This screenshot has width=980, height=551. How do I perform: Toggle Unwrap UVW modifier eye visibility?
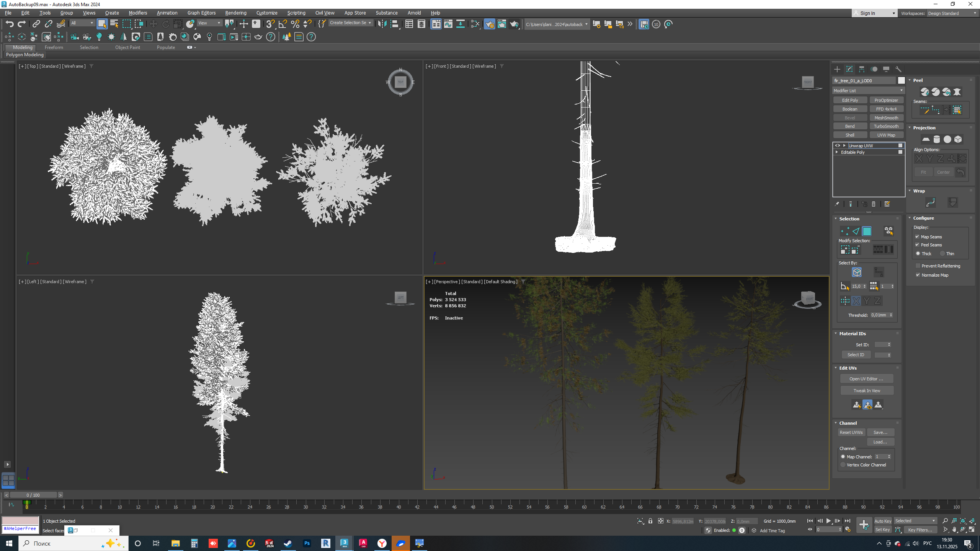838,145
